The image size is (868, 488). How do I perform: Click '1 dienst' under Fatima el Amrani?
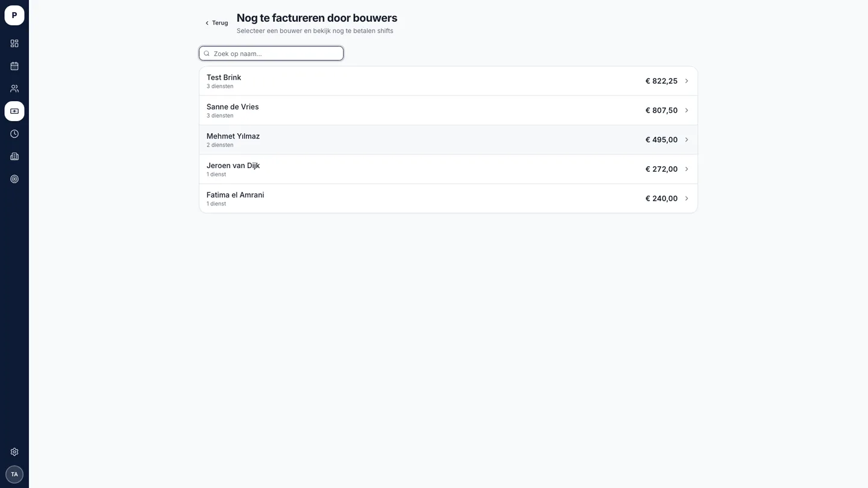(216, 204)
